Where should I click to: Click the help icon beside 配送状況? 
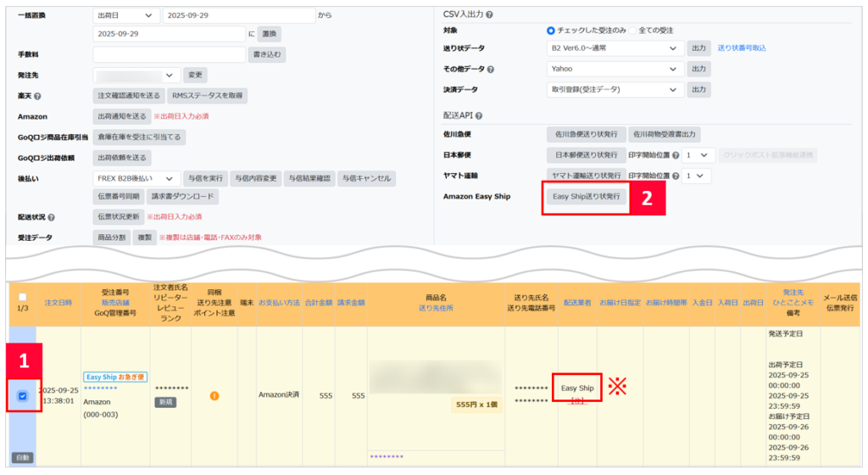(x=53, y=217)
